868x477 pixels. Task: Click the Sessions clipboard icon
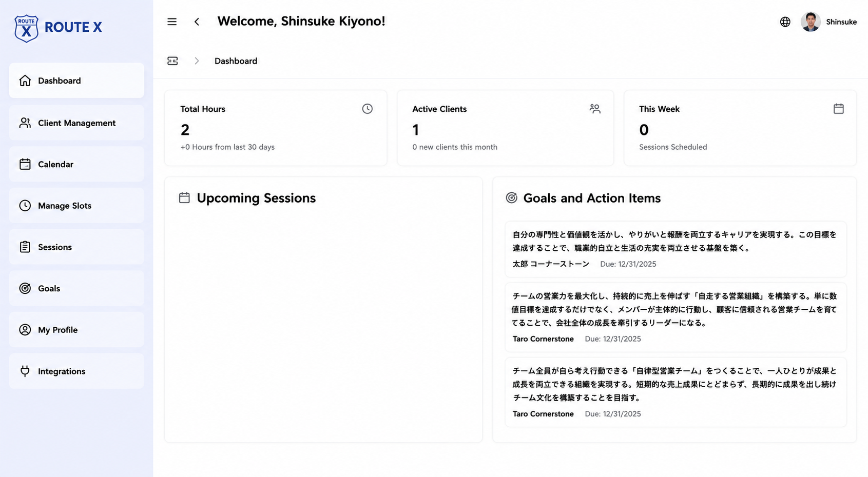pyautogui.click(x=25, y=247)
